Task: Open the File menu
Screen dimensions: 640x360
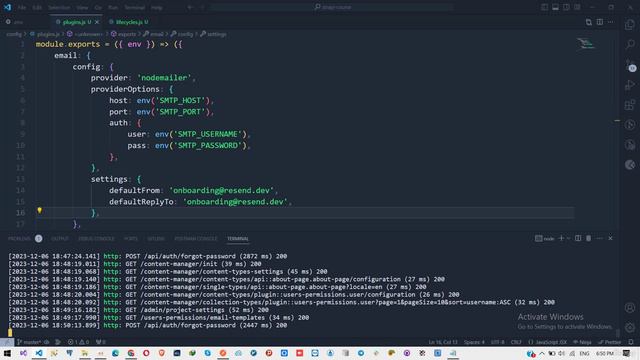Action: click(22, 7)
